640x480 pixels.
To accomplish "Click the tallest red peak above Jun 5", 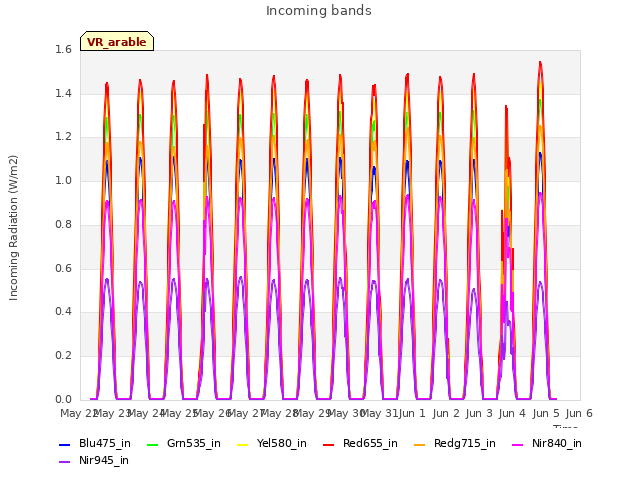I will point(540,63).
